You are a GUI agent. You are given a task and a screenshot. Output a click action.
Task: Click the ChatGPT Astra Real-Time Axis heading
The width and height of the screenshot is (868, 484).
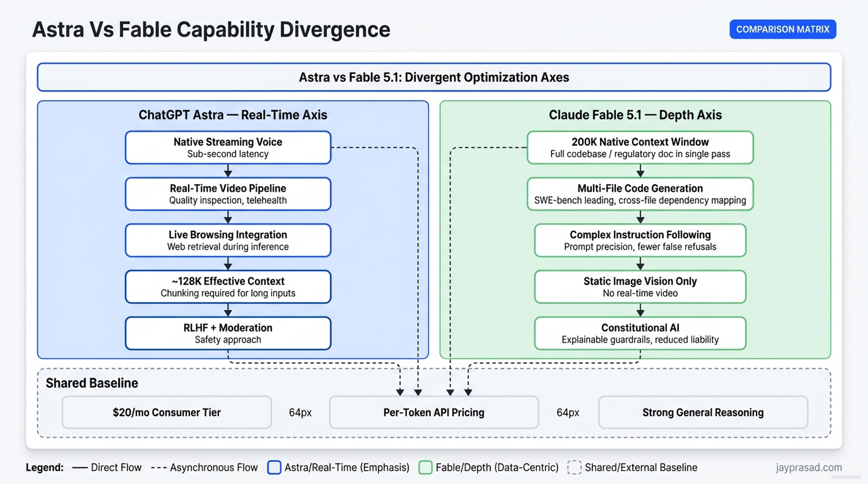point(233,115)
